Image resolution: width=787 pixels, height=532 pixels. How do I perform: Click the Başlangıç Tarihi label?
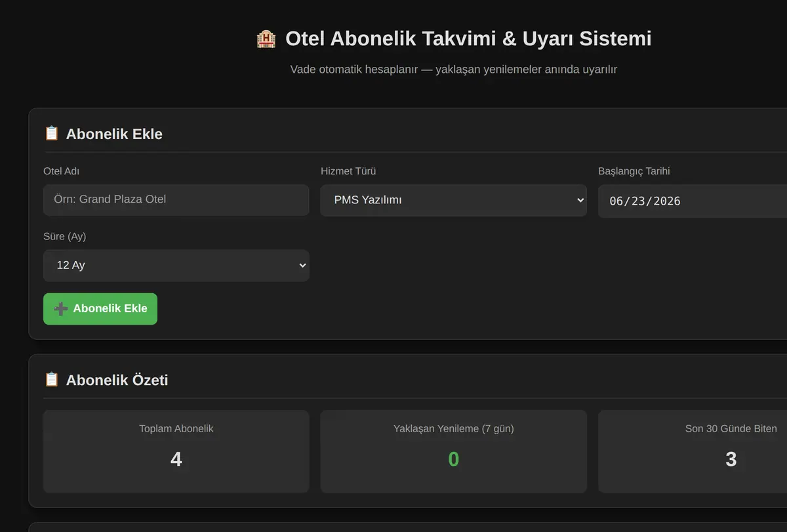click(x=634, y=171)
